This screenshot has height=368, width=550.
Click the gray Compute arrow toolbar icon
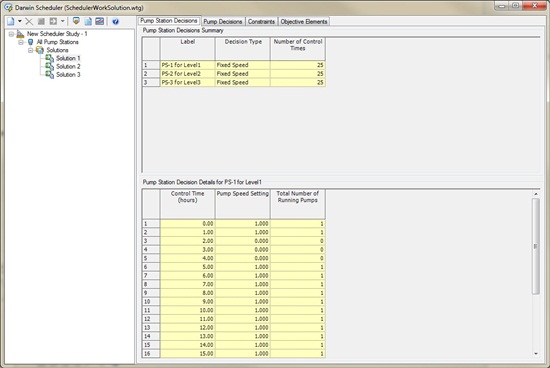point(53,21)
